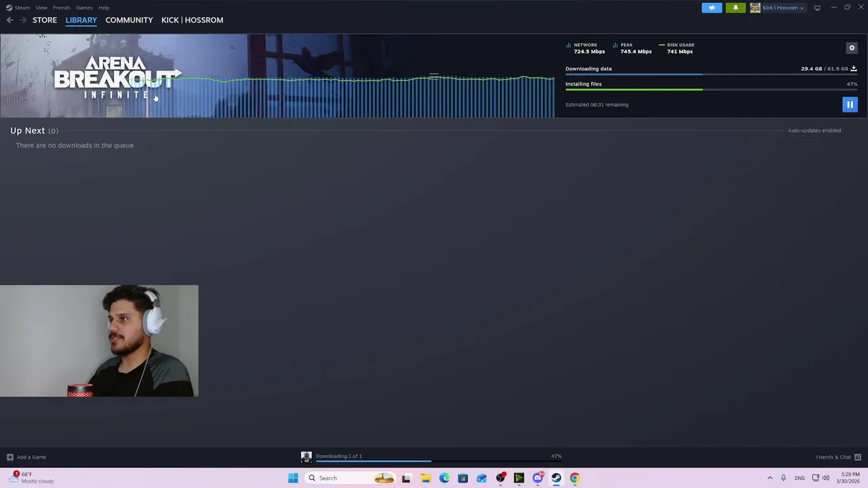868x488 pixels.
Task: Open the OBS Studio taskbar icon
Action: click(x=500, y=478)
